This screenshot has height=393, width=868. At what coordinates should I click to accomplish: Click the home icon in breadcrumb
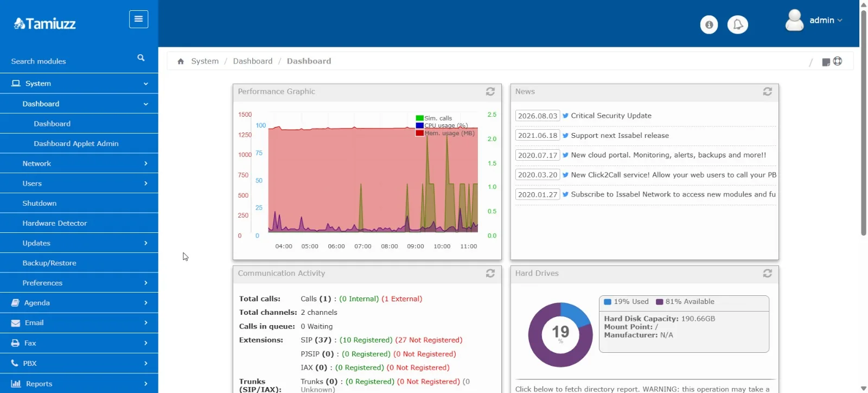[x=181, y=61]
